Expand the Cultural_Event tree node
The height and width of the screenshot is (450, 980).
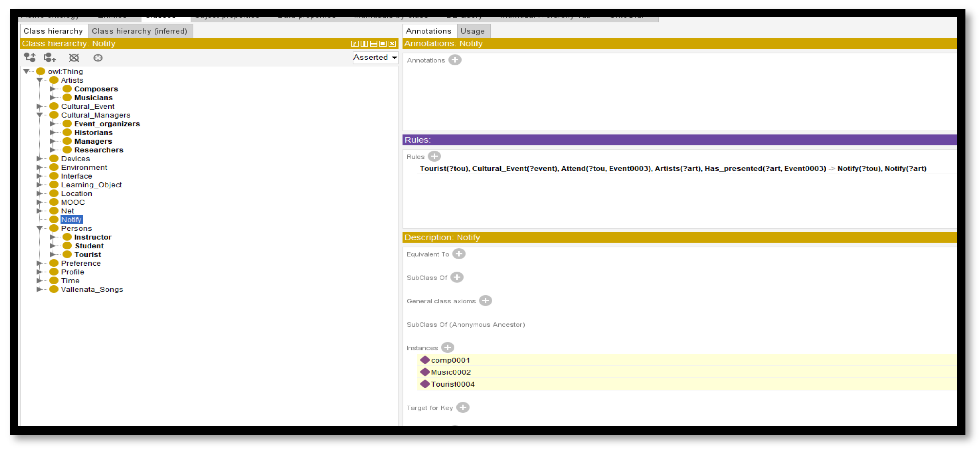tap(40, 106)
